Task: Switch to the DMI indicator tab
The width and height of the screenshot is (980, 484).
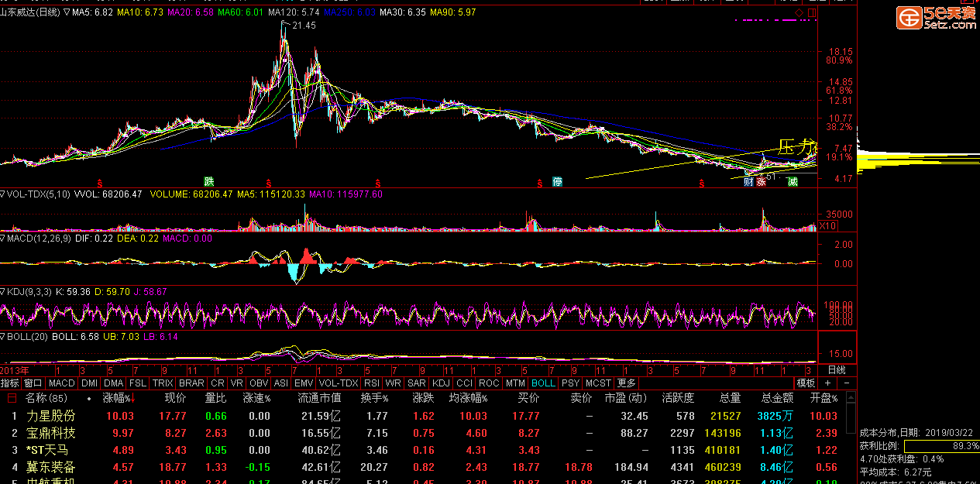Action: pyautogui.click(x=89, y=383)
